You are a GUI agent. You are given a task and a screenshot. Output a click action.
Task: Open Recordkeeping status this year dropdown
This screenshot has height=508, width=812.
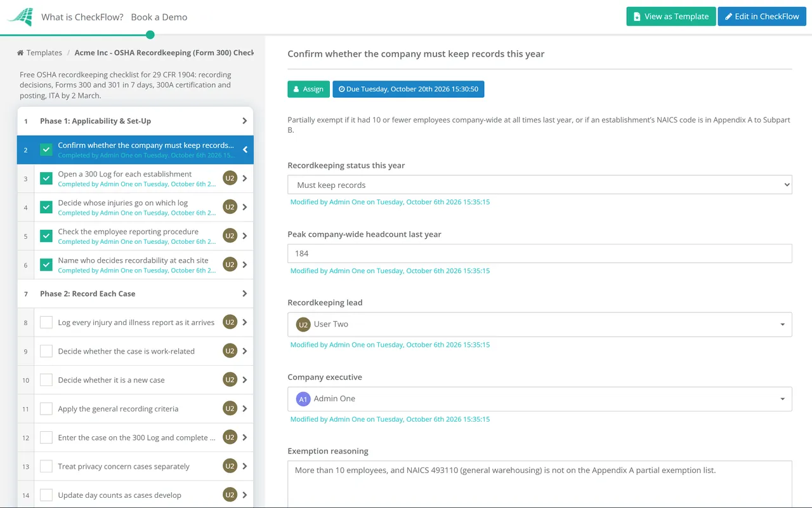(540, 185)
